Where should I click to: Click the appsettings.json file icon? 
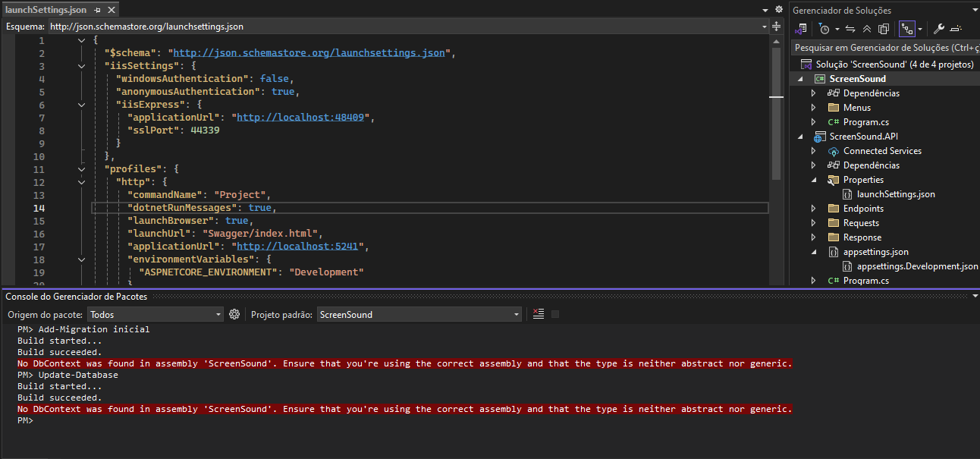coord(834,252)
